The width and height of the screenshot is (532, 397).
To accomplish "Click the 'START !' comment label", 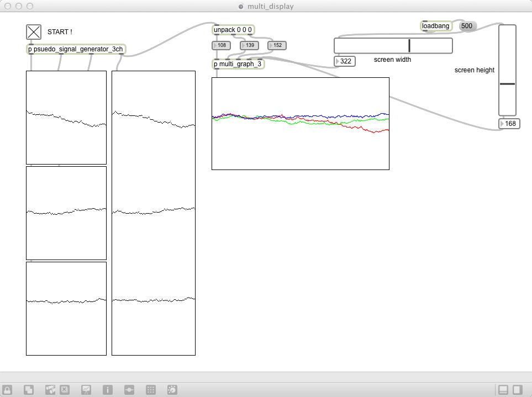I will (60, 32).
